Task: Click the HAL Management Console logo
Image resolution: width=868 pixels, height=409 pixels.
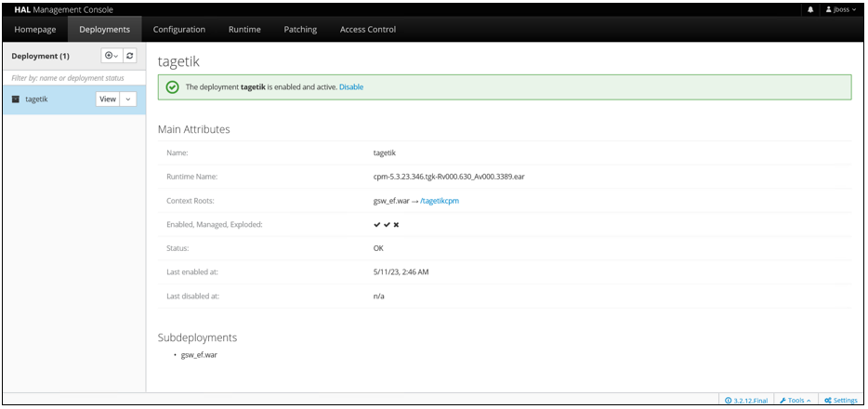Action: pyautogui.click(x=63, y=9)
